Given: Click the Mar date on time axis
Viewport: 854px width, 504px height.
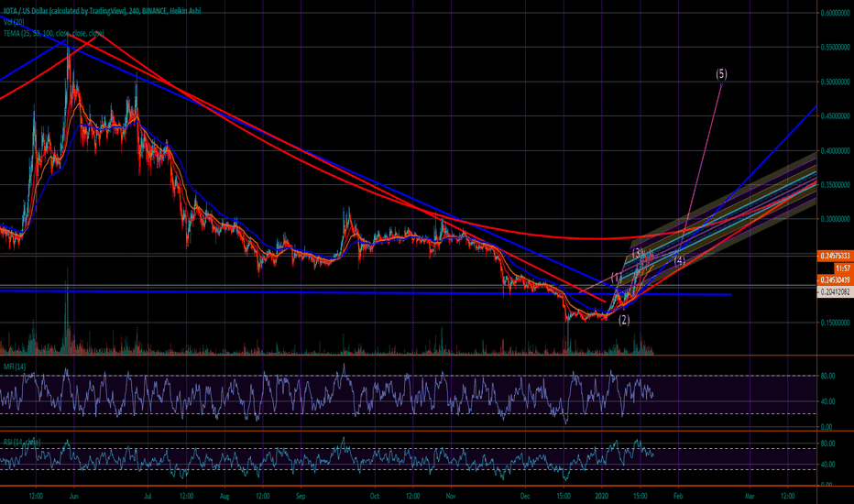Looking at the screenshot, I should [x=750, y=497].
